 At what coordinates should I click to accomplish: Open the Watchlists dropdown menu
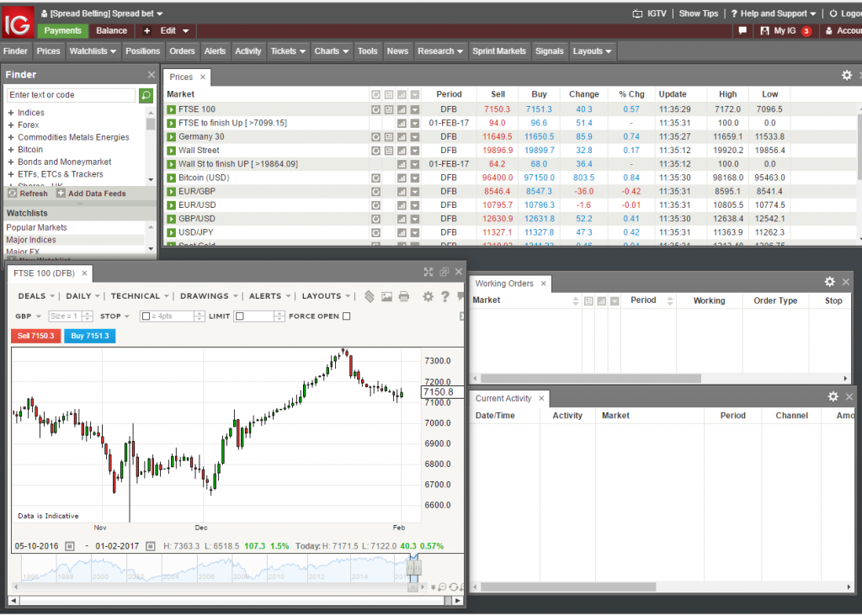tap(93, 51)
